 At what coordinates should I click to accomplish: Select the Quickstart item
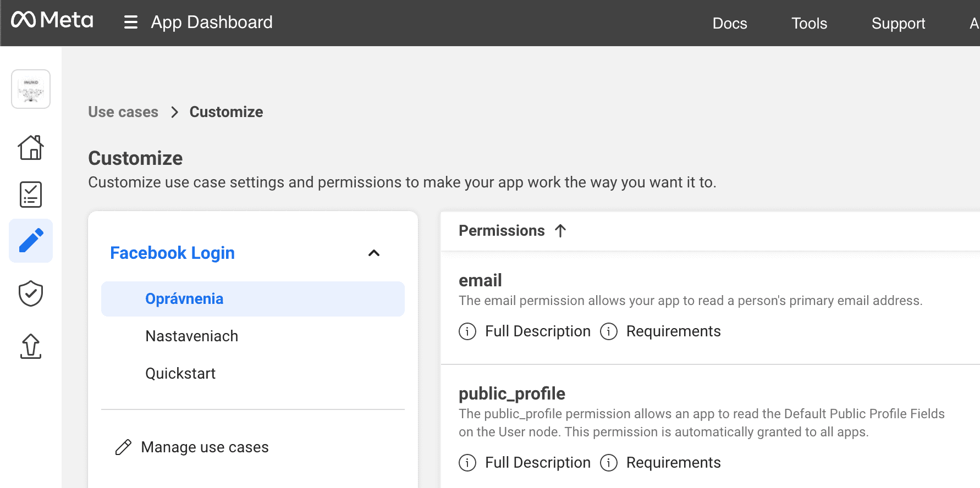pyautogui.click(x=180, y=374)
